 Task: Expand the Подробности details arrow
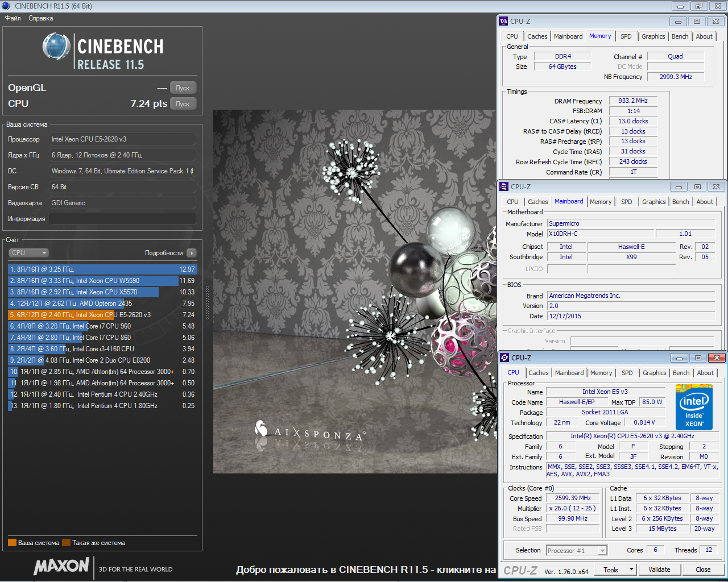[x=192, y=253]
